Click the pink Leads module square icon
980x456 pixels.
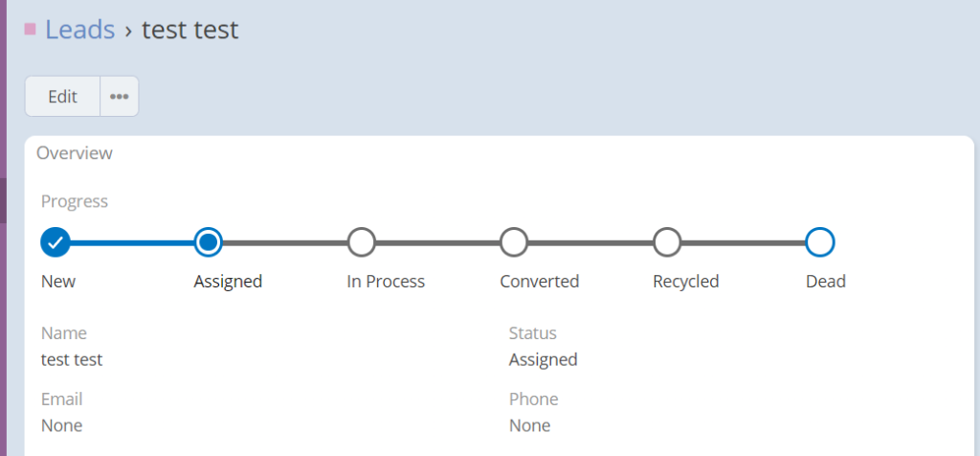coord(30,29)
